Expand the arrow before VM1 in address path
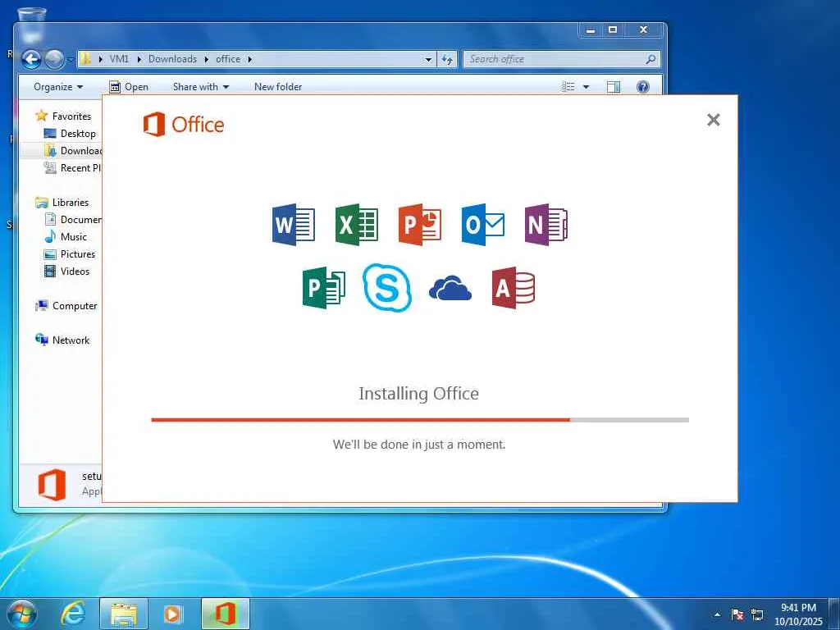Image resolution: width=840 pixels, height=630 pixels. tap(100, 59)
